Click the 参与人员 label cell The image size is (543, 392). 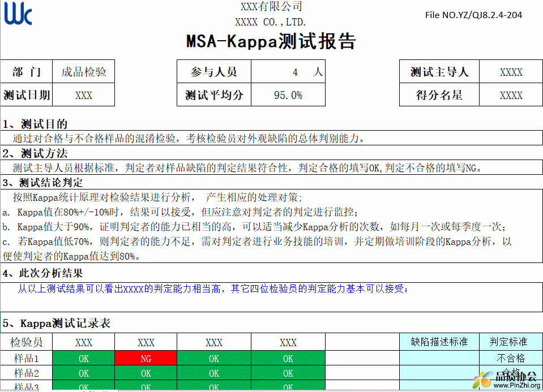coord(213,72)
